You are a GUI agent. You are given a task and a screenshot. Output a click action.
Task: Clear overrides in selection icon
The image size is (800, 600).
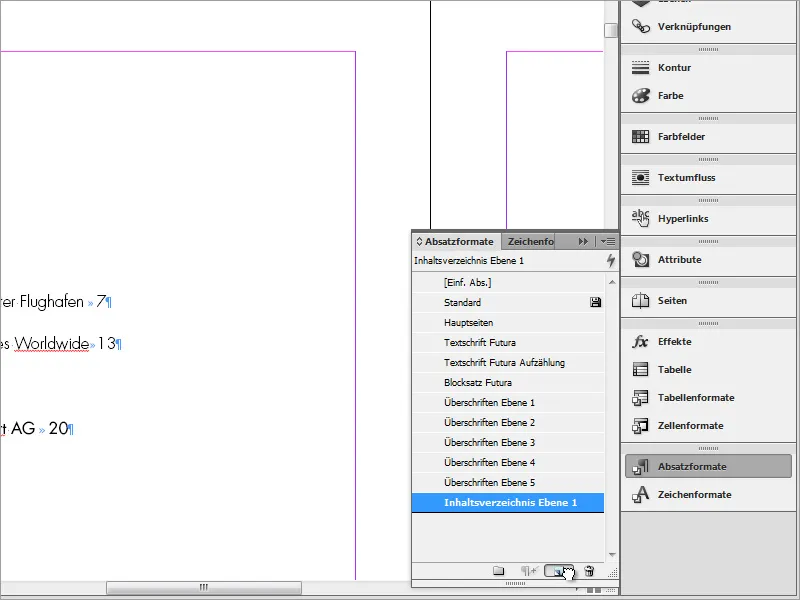click(x=529, y=571)
